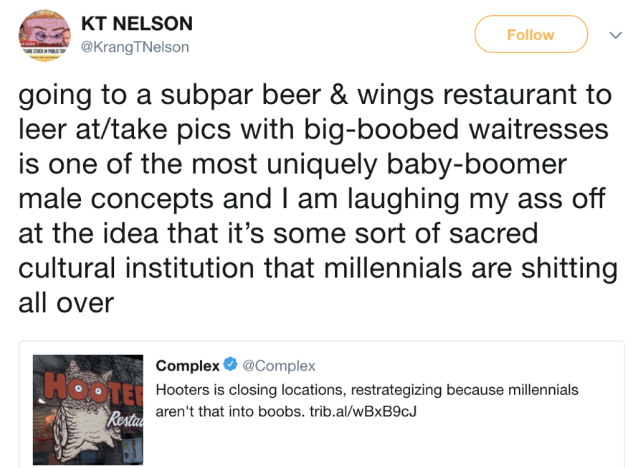Click the blue verified badge beside Complex
The height and width of the screenshot is (468, 642).
[231, 364]
